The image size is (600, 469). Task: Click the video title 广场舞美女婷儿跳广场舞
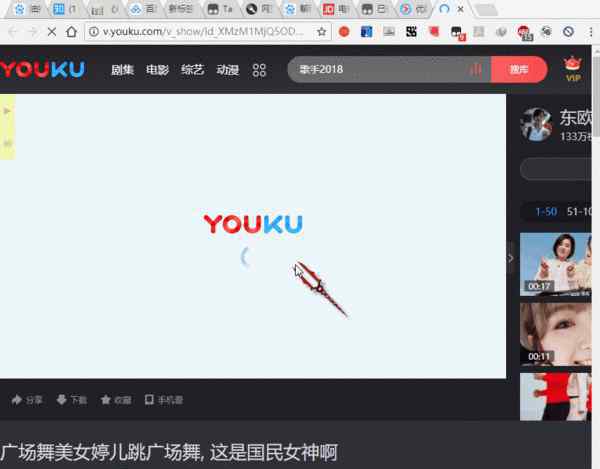point(102,453)
